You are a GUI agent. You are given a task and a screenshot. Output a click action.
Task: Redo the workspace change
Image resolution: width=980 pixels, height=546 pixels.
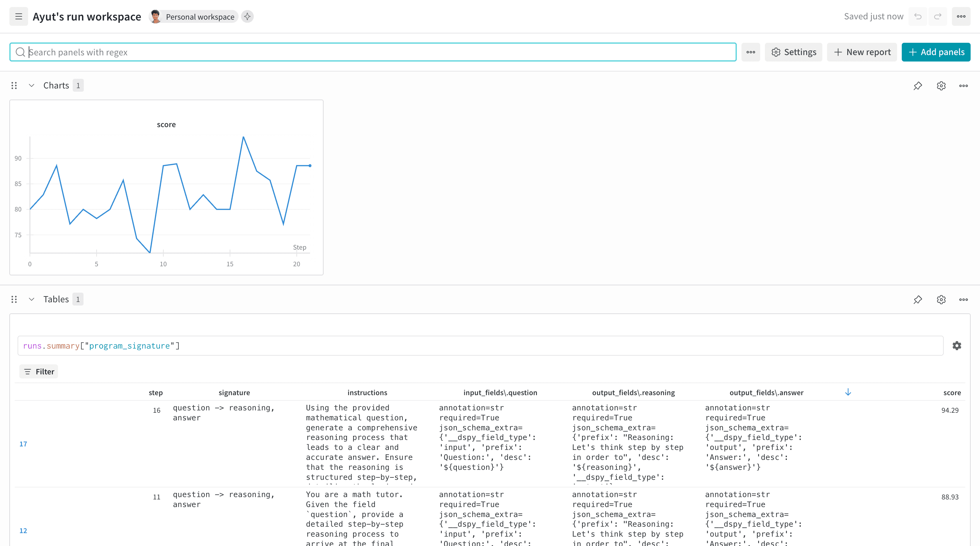point(938,16)
